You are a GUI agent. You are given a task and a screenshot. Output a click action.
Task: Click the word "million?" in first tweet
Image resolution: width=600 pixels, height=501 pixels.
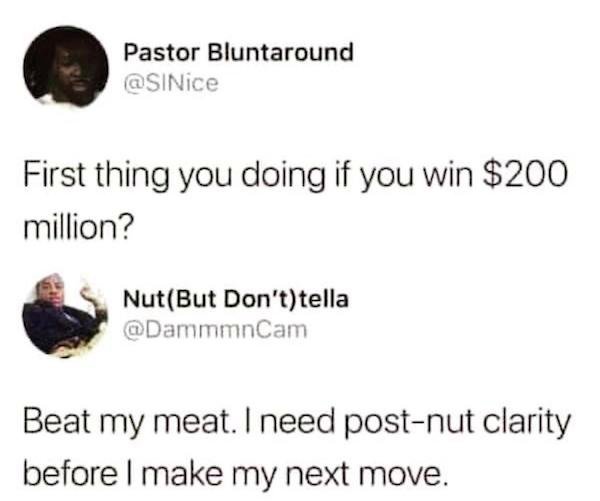click(79, 229)
